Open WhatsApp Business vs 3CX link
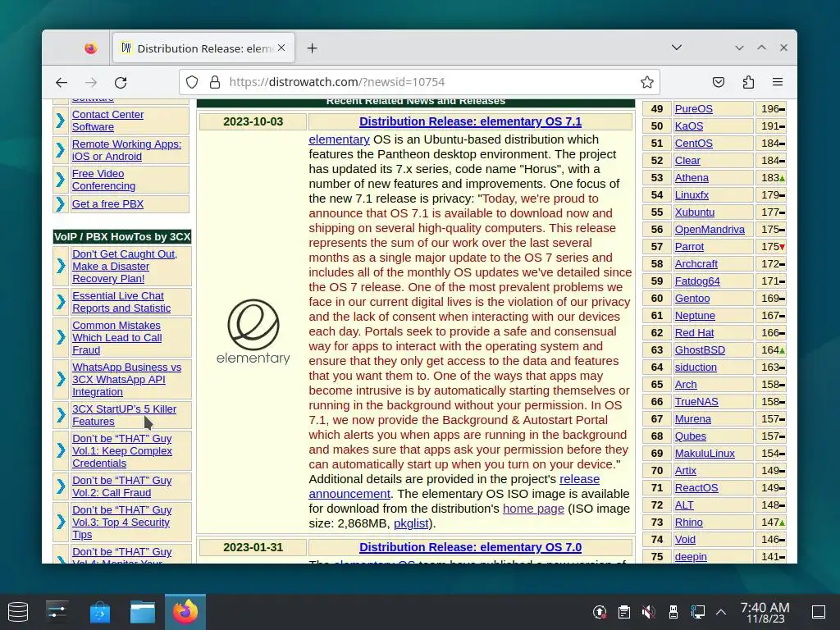840x630 pixels. click(127, 379)
